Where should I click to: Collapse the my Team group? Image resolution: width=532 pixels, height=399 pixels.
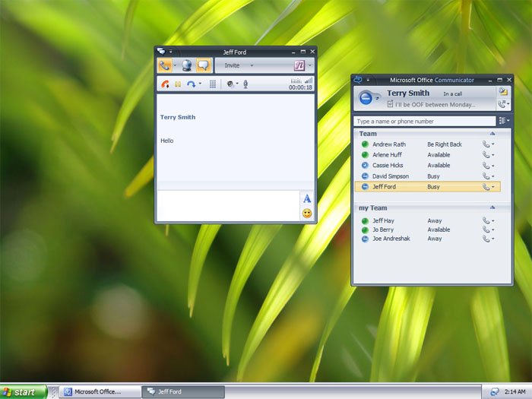(492, 207)
